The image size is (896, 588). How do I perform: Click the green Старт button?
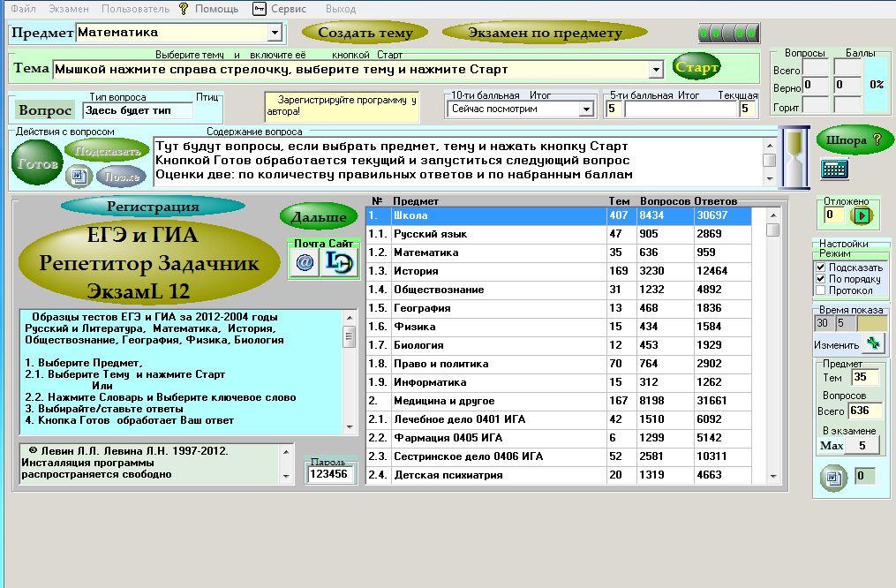pyautogui.click(x=696, y=67)
